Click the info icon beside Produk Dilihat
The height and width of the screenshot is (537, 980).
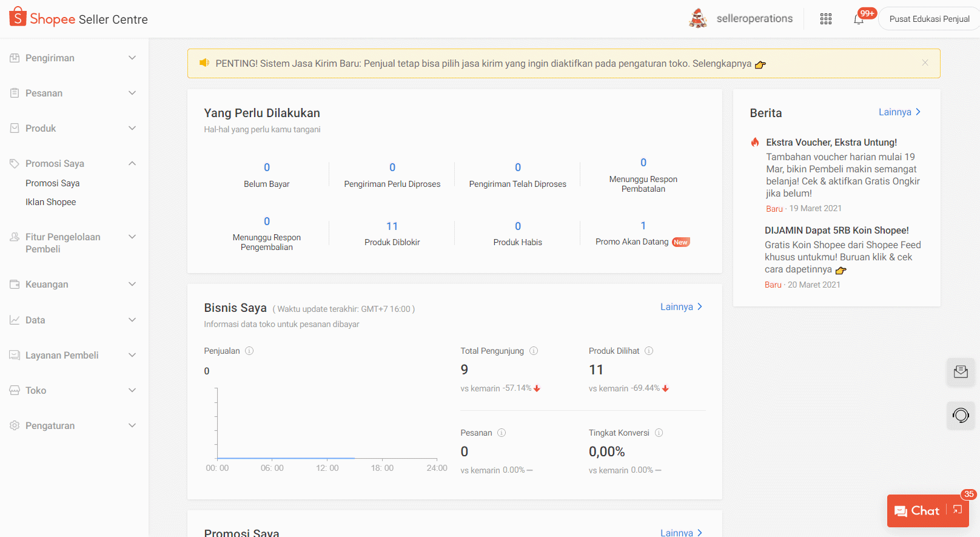coord(649,351)
